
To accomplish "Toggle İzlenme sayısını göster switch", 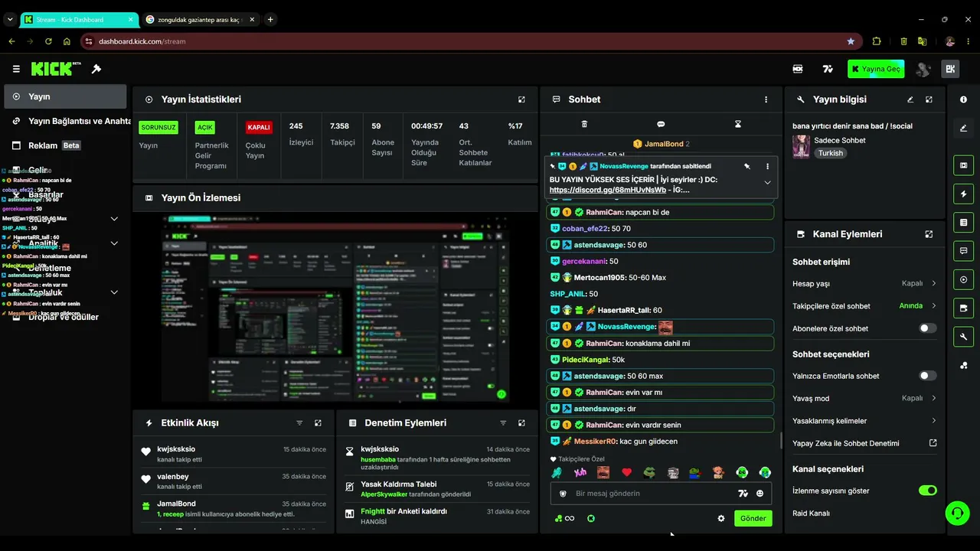I will coord(927,491).
